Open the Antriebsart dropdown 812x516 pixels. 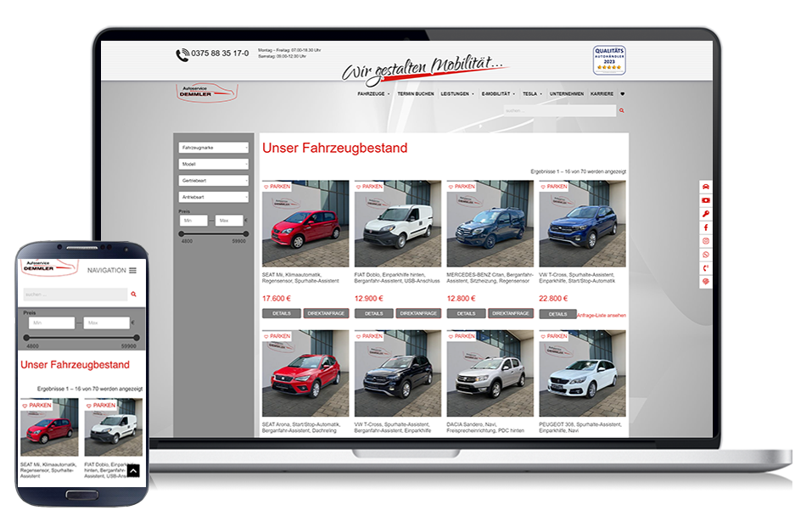pyautogui.click(x=213, y=197)
